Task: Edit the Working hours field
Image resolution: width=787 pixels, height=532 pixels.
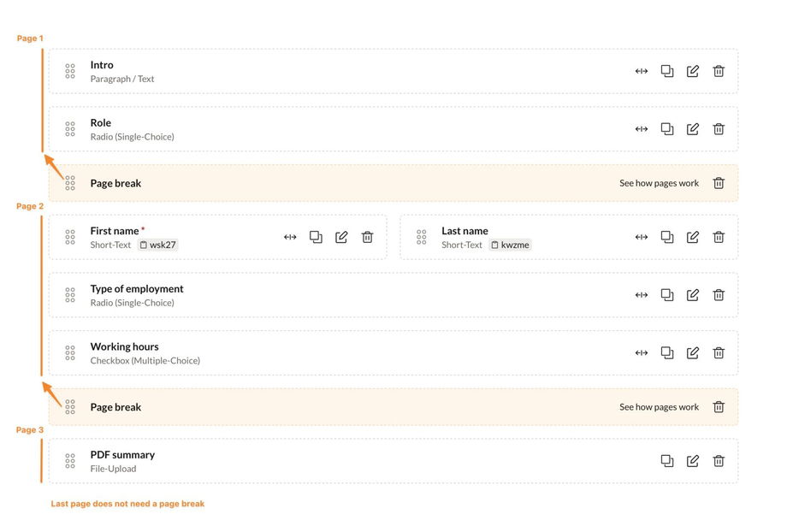Action: pyautogui.click(x=693, y=353)
